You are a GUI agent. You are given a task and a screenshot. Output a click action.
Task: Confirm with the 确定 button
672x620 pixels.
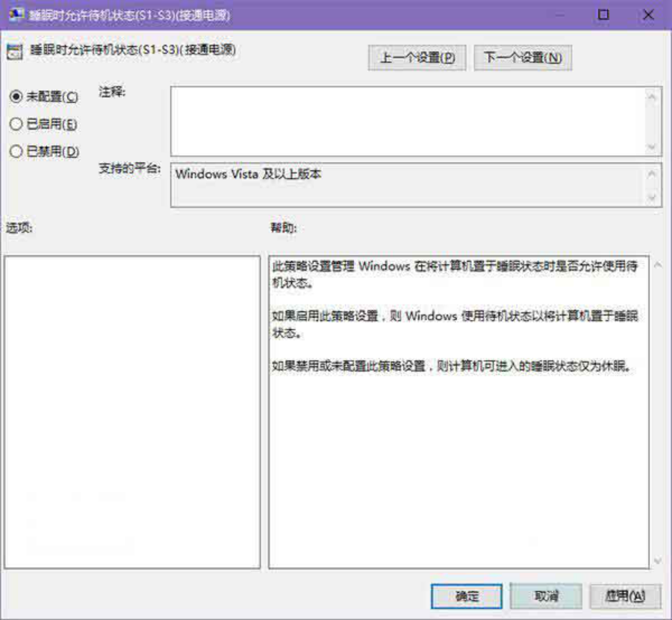coord(467,596)
